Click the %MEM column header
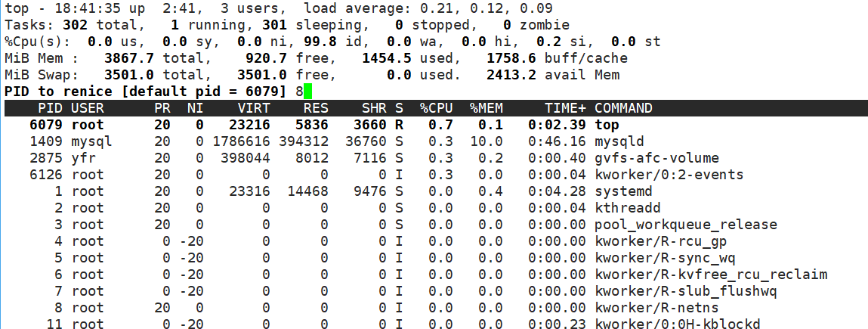 pyautogui.click(x=486, y=109)
